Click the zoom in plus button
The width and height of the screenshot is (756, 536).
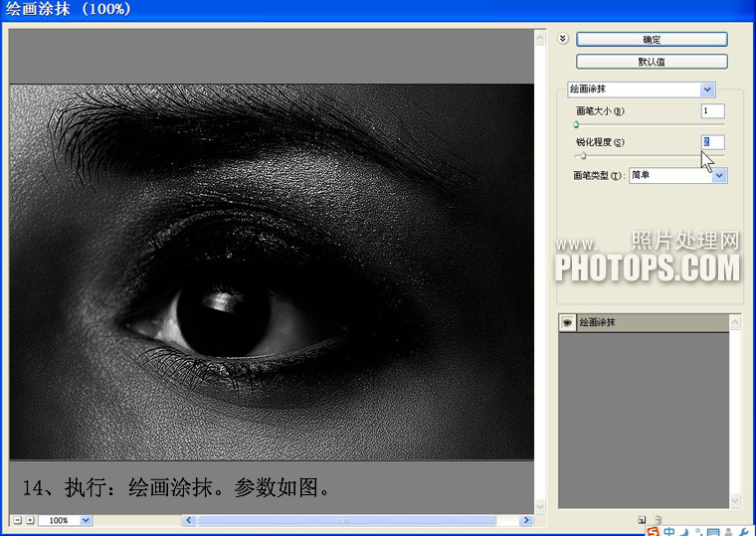[x=30, y=520]
